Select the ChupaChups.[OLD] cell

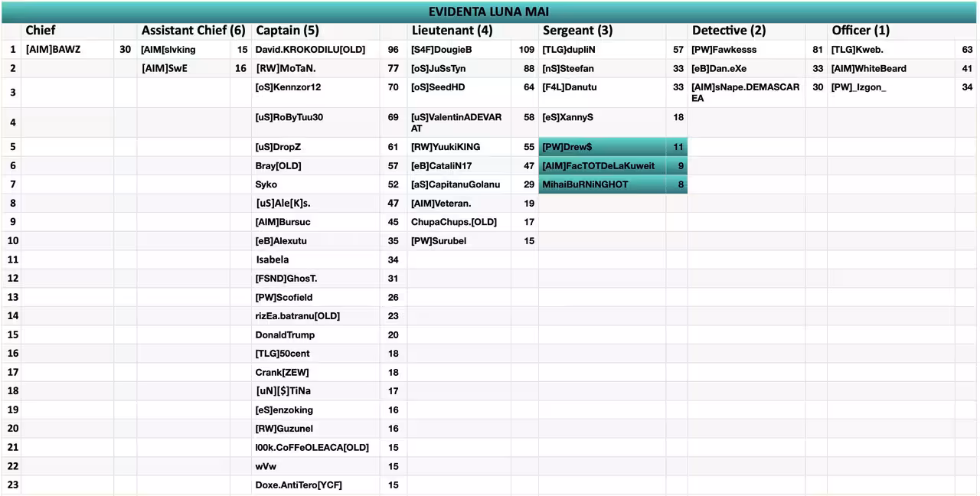pyautogui.click(x=459, y=222)
